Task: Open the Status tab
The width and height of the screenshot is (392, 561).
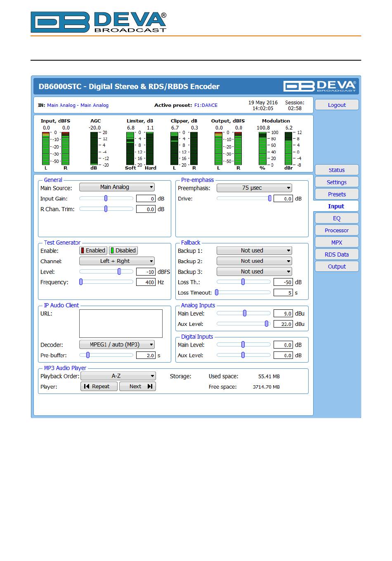Action: [x=337, y=170]
